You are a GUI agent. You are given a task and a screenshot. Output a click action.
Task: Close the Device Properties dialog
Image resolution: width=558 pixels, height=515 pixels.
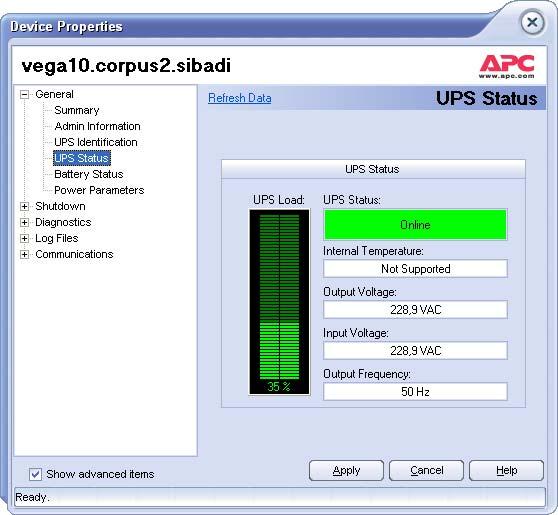532,23
